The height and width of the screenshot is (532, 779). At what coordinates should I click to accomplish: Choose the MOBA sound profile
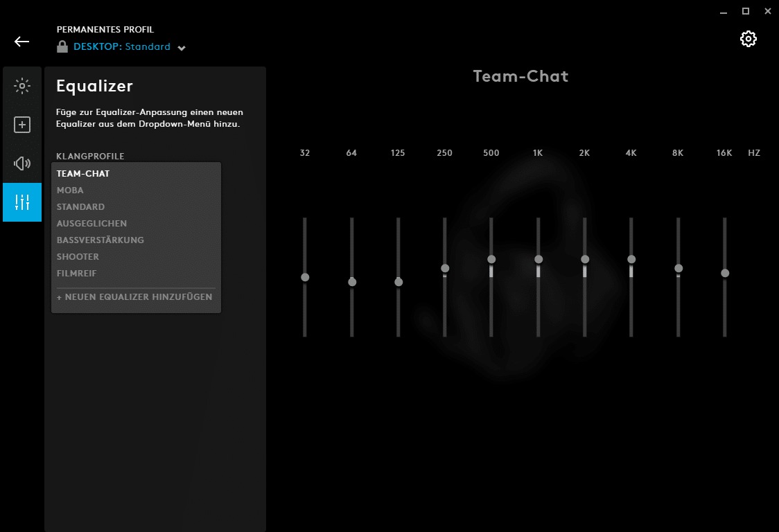70,190
